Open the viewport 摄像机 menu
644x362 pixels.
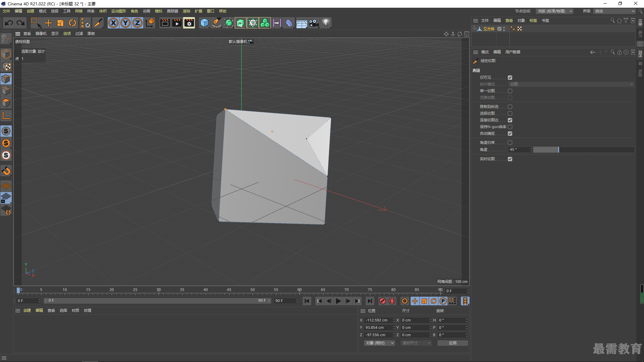point(41,34)
